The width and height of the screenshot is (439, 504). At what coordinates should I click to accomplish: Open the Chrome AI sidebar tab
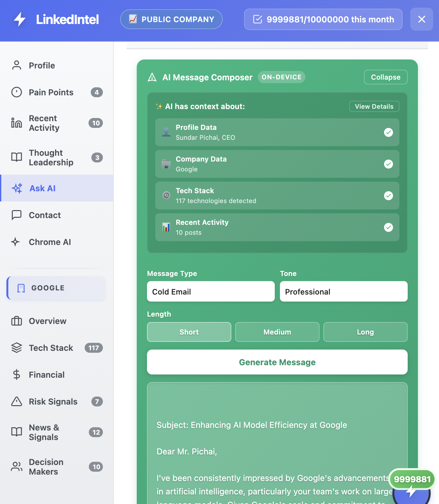pos(57,242)
